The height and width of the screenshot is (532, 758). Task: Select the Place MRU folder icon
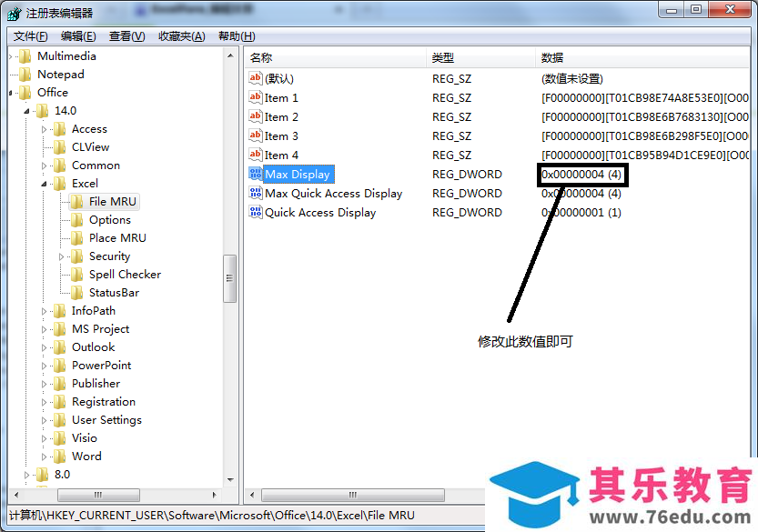pyautogui.click(x=77, y=238)
